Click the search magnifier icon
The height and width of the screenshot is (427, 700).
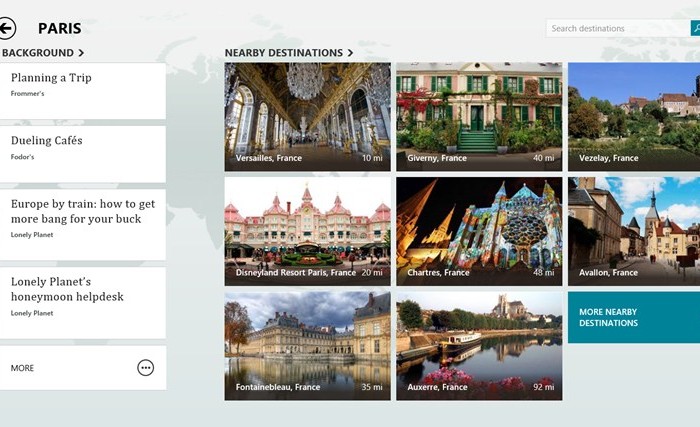pos(695,28)
